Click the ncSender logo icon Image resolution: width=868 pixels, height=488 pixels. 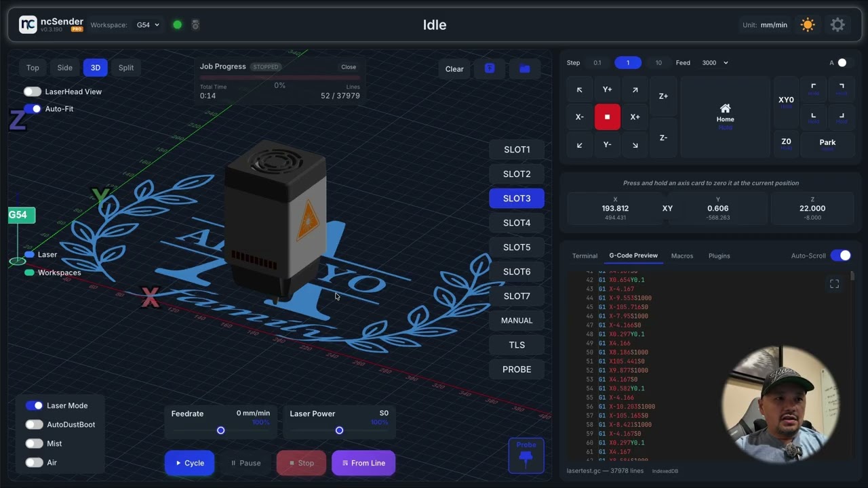tap(28, 25)
